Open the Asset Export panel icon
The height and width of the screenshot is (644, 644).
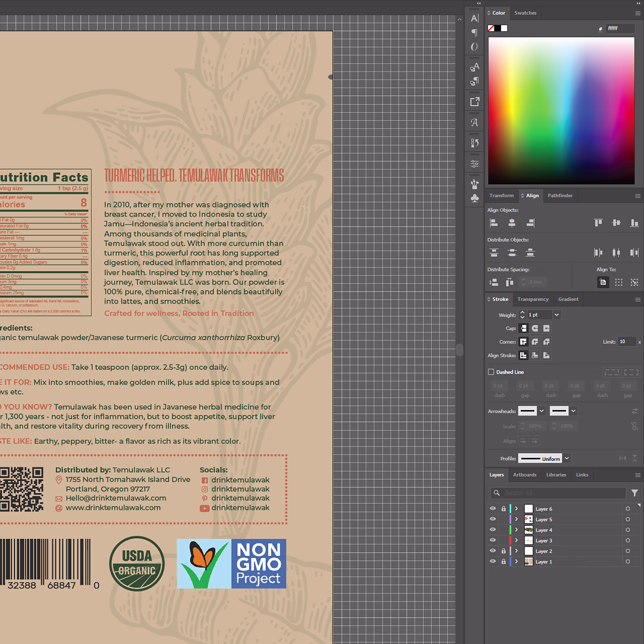click(474, 102)
